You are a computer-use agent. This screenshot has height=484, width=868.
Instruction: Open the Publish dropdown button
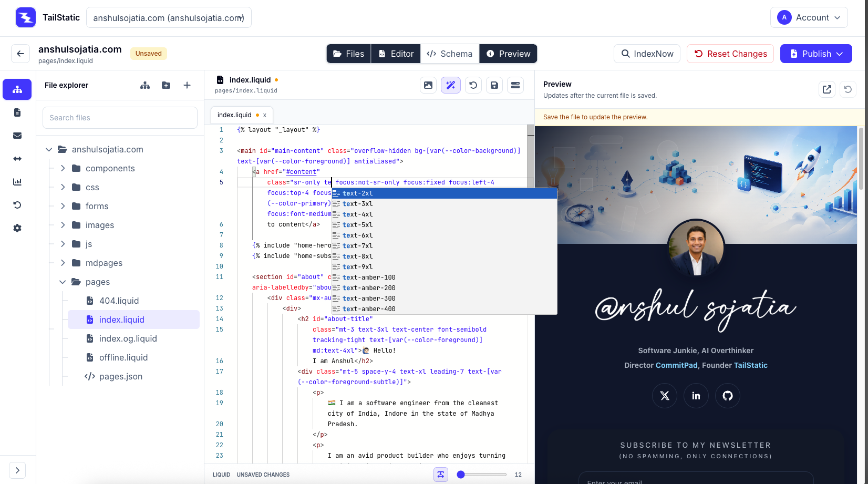[x=816, y=54]
